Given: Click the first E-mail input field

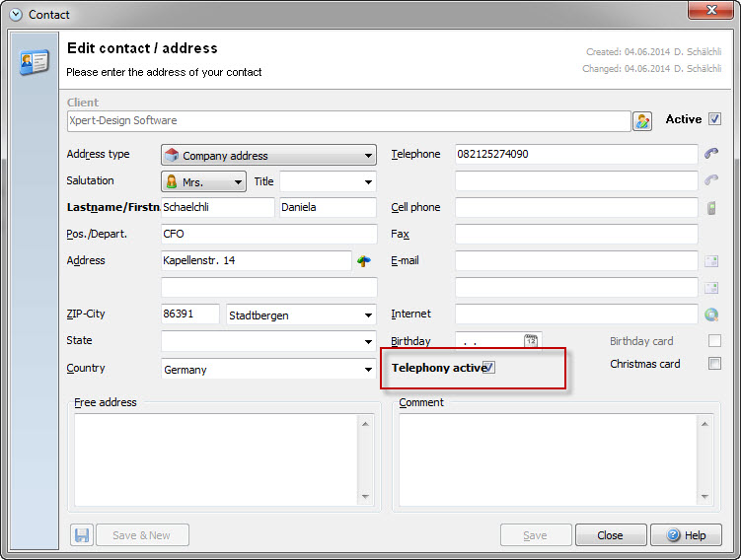Looking at the screenshot, I should (576, 260).
